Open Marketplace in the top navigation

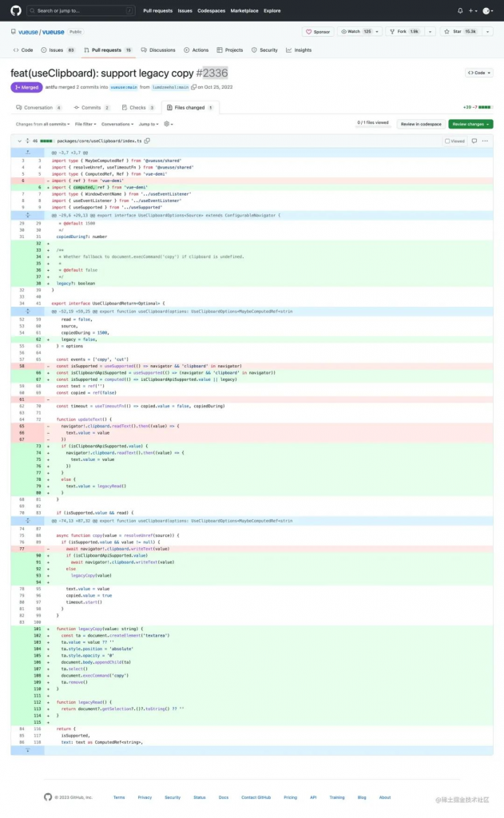coord(244,10)
